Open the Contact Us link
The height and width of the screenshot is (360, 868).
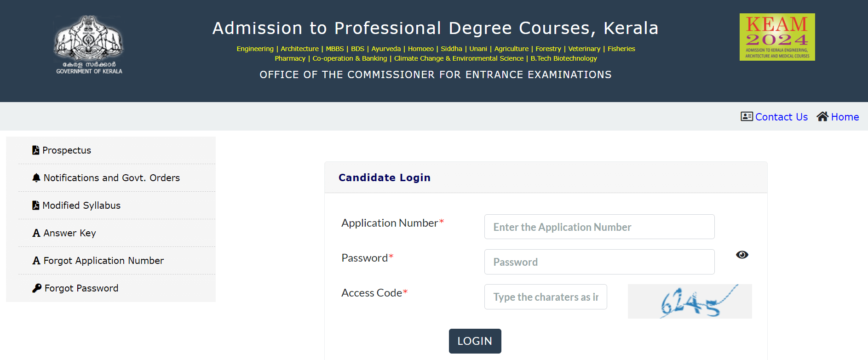pos(781,117)
